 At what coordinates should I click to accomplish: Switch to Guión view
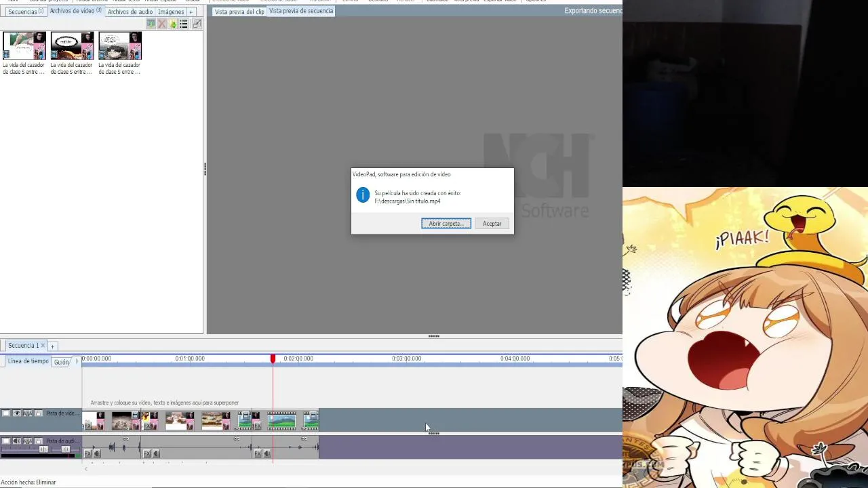pos(62,362)
